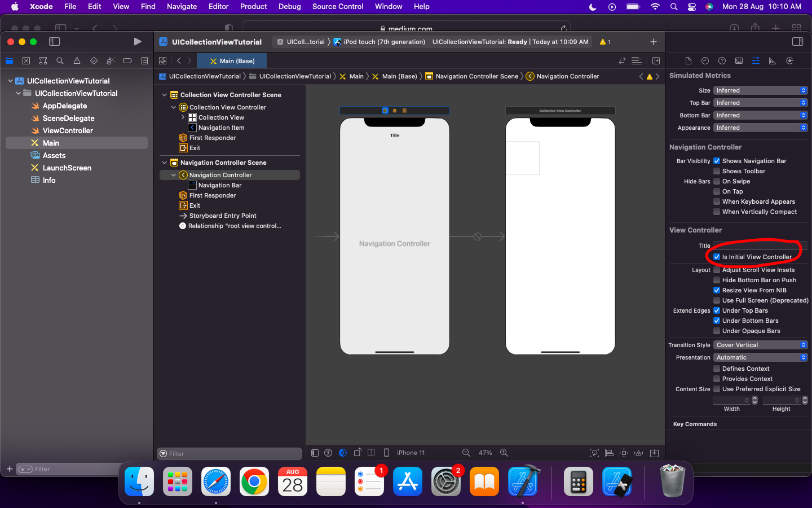Show the History inspector clock icon
The height and width of the screenshot is (508, 812).
coord(705,61)
